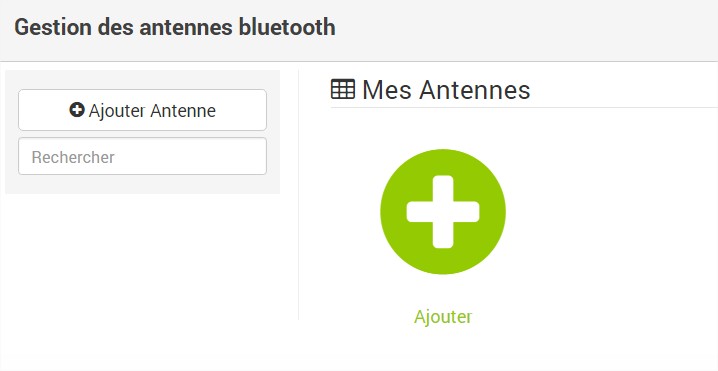Image resolution: width=718 pixels, height=371 pixels.
Task: Click the table grid icon beside Mes Antennes
Action: coord(343,89)
